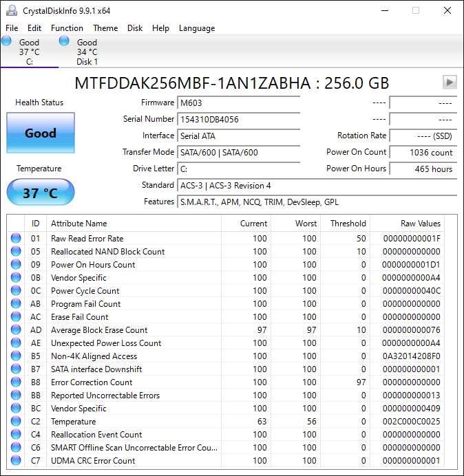Click the status orb of Average Block Erase Count

tap(16, 329)
